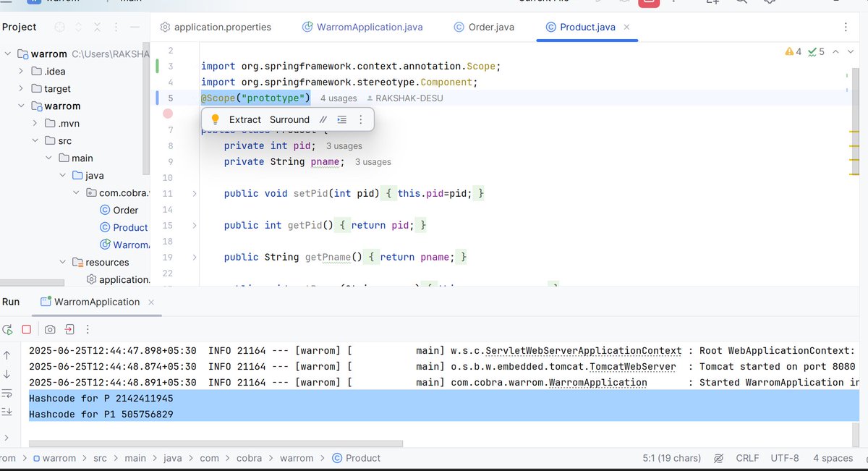Screen dimensions: 868x471
Task: Click reformat code icon in floating toolbar
Action: (342, 119)
